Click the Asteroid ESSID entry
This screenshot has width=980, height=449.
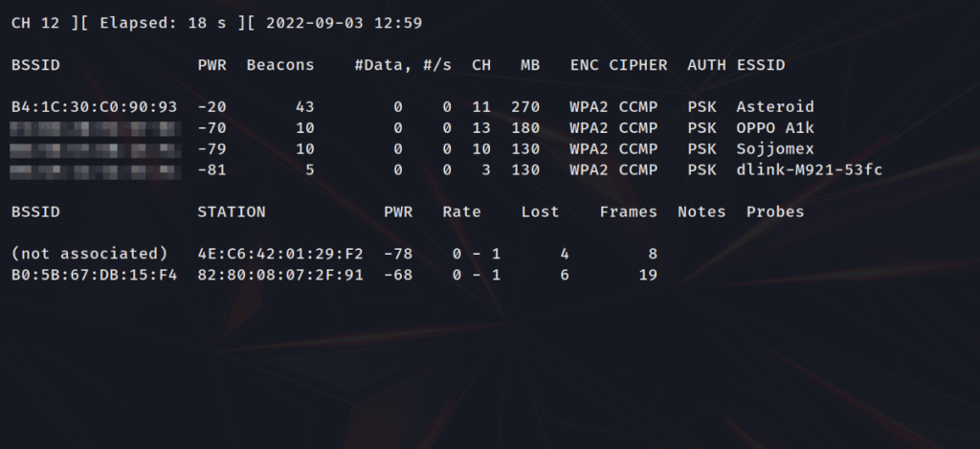point(775,107)
